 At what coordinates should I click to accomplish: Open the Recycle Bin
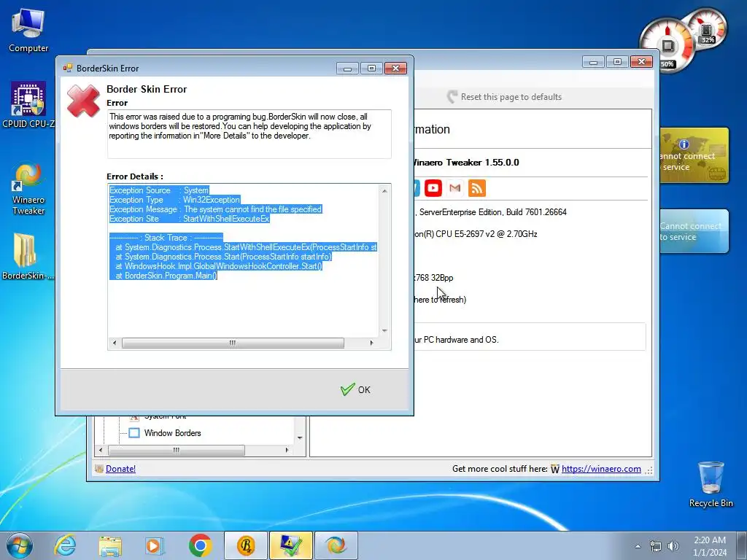click(x=711, y=484)
